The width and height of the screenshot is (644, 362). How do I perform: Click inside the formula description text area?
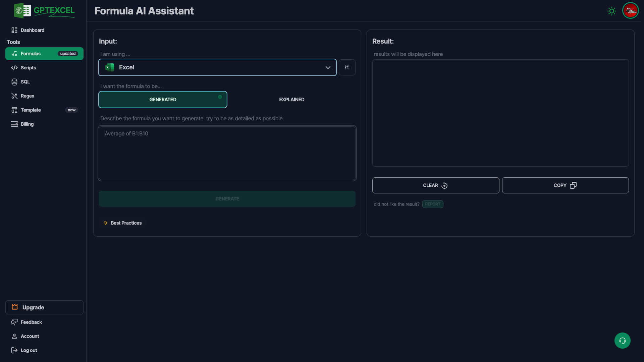[227, 153]
